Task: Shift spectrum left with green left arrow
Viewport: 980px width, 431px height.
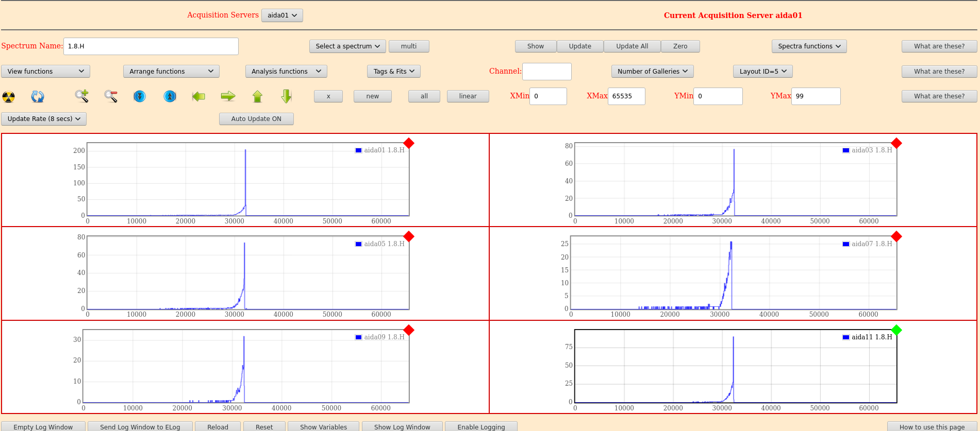Action: (198, 96)
